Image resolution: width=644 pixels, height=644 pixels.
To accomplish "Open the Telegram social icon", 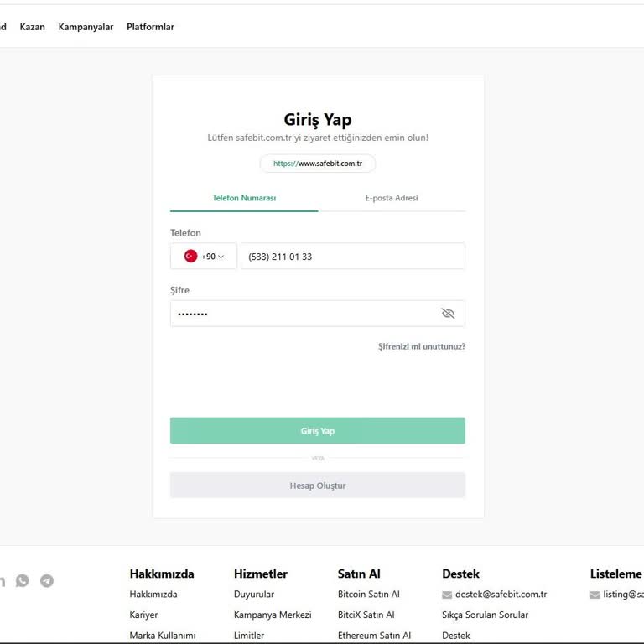I will (x=47, y=580).
